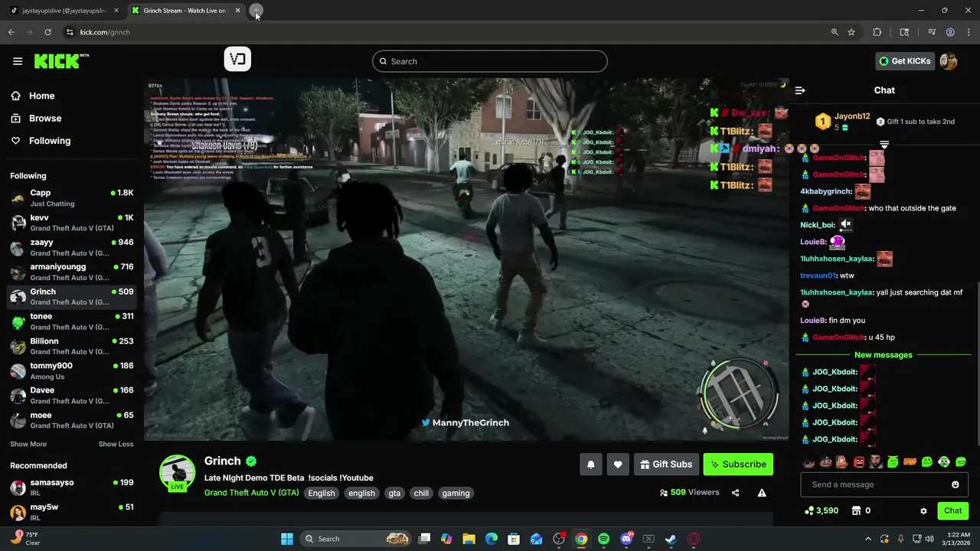Image resolution: width=980 pixels, height=551 pixels.
Task: Toggle the system volume icon
Action: point(929,539)
